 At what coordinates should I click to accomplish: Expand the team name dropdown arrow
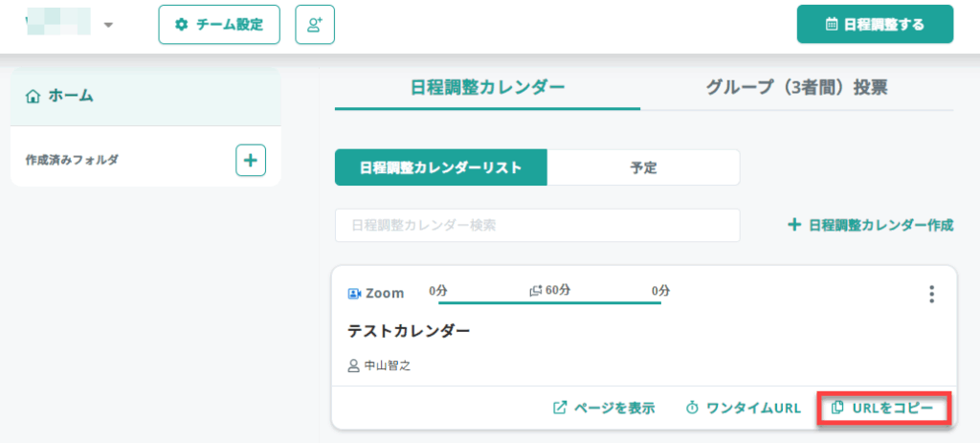click(x=108, y=25)
